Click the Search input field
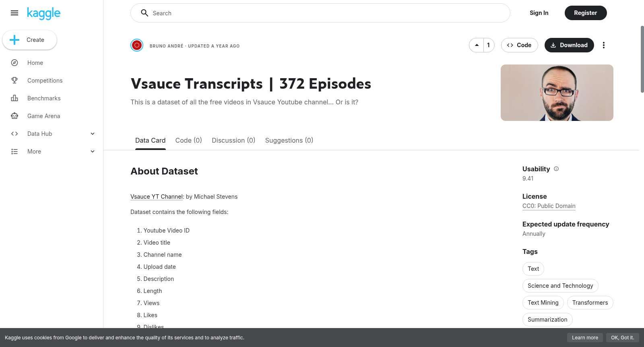 tap(320, 13)
